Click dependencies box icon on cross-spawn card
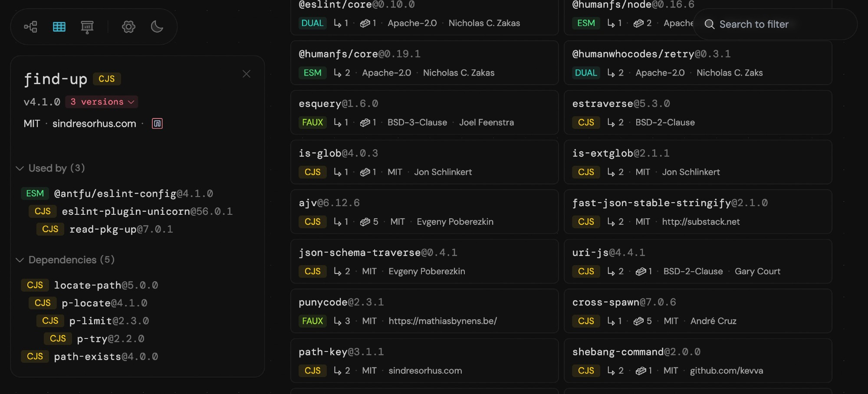Screen dimensions: 868x394 (x=638, y=322)
